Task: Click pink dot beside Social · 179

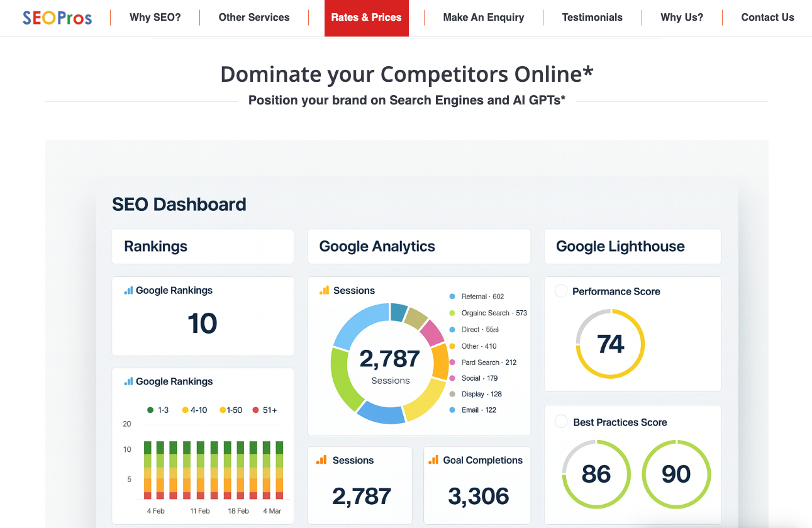Action: [452, 378]
